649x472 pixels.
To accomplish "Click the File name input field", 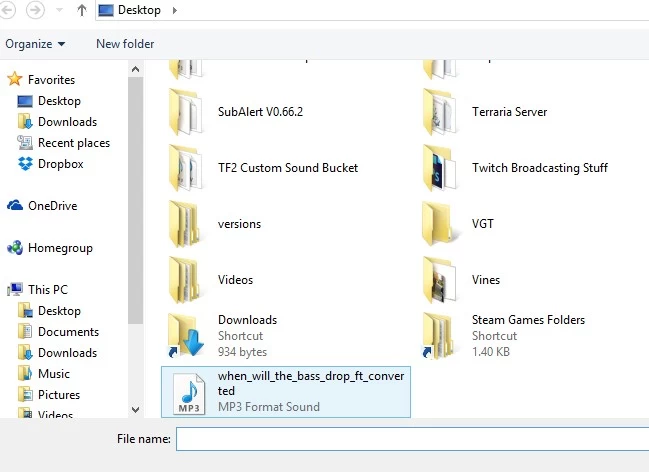I will (413, 439).
